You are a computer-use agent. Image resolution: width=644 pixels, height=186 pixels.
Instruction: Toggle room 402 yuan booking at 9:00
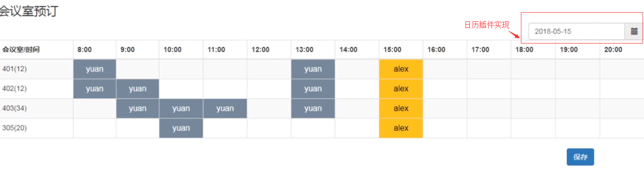138,89
